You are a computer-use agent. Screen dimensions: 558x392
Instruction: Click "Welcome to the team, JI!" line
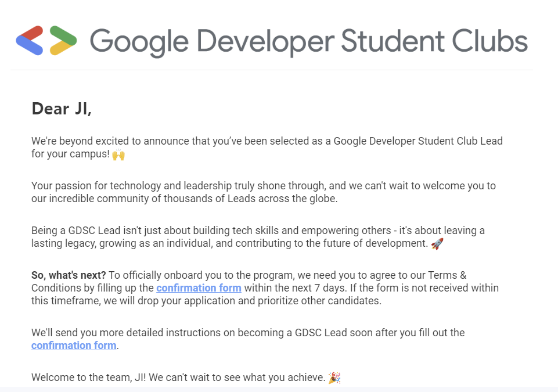tap(178, 377)
